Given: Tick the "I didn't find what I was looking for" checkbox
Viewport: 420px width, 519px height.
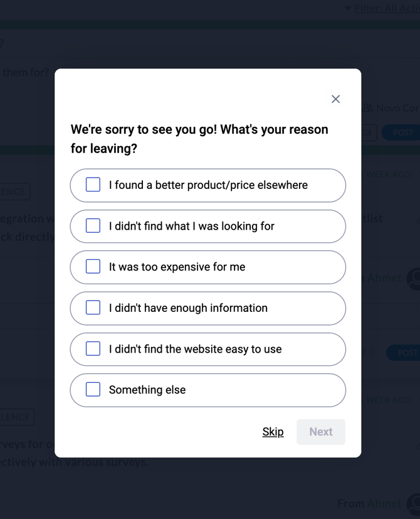Looking at the screenshot, I should [93, 226].
